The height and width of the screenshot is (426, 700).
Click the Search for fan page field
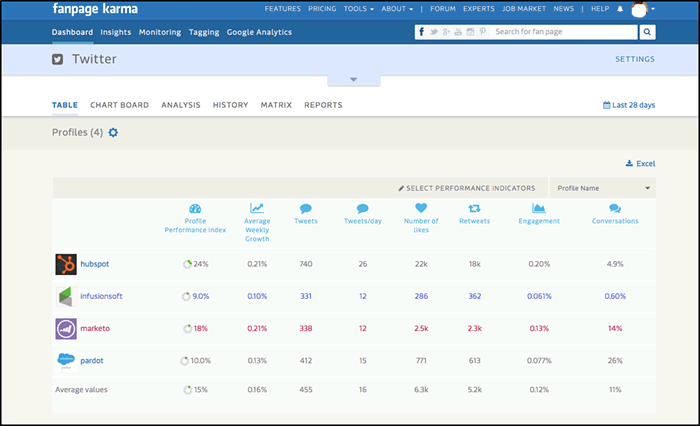[x=564, y=32]
